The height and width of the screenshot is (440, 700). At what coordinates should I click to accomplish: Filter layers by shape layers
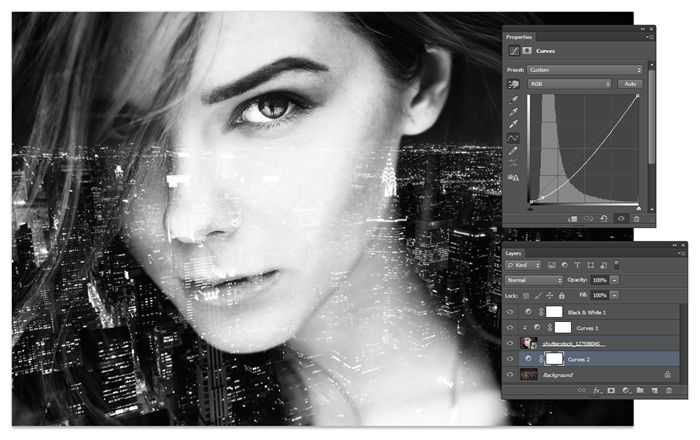point(591,266)
